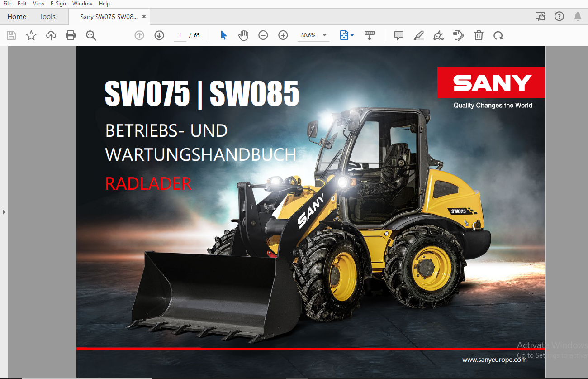Open the Edit menu
The height and width of the screenshot is (379, 588).
pyautogui.click(x=22, y=4)
